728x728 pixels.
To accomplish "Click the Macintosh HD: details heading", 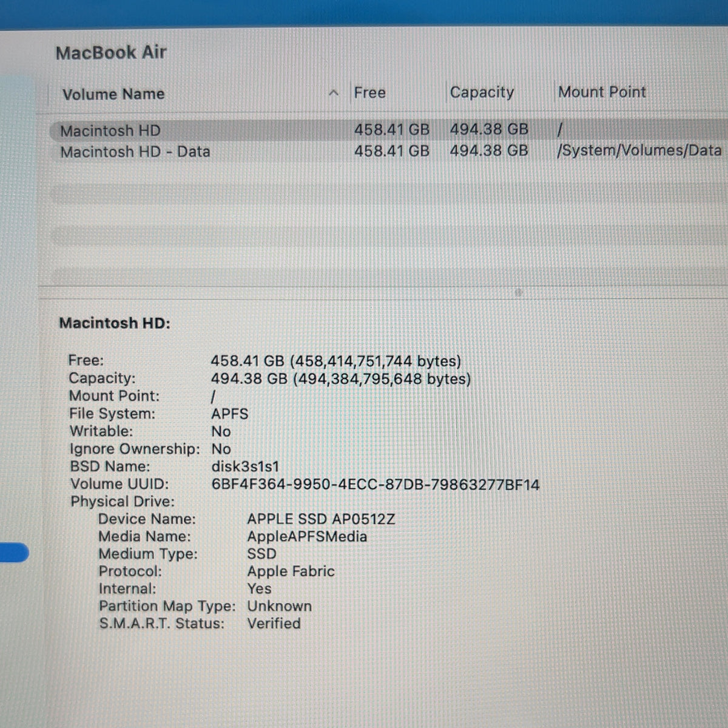I will [115, 323].
